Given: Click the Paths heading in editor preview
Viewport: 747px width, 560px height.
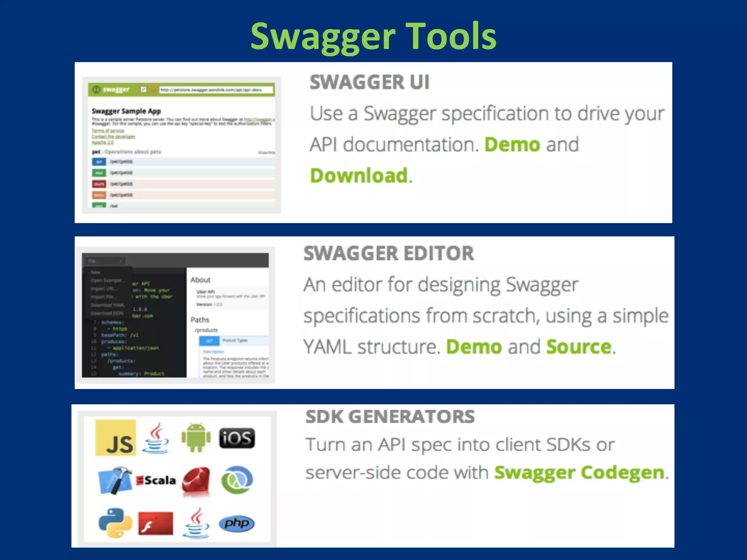Looking at the screenshot, I should [x=200, y=320].
